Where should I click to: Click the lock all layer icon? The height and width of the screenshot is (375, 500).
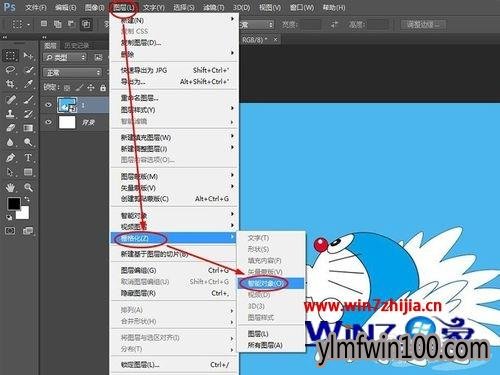103,88
